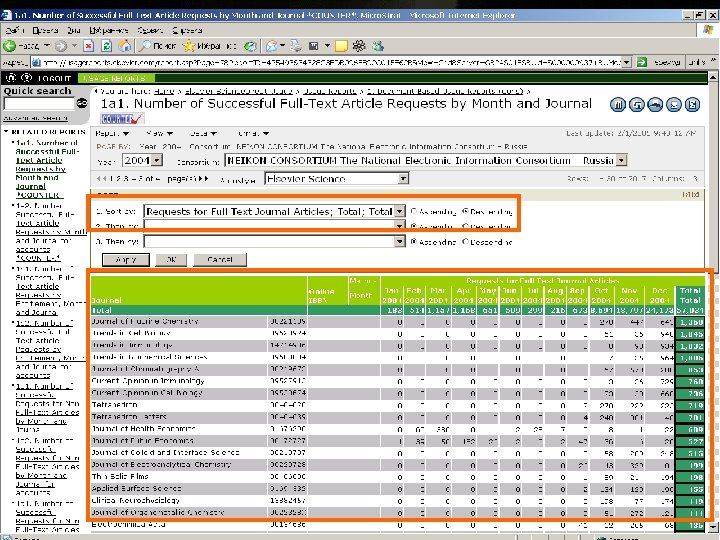This screenshot has height=540, width=720.
Task: Open the Report menu
Action: (x=107, y=132)
